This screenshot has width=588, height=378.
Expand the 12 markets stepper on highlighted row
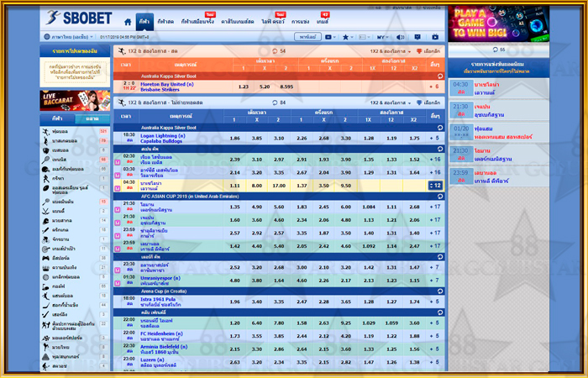click(x=435, y=185)
